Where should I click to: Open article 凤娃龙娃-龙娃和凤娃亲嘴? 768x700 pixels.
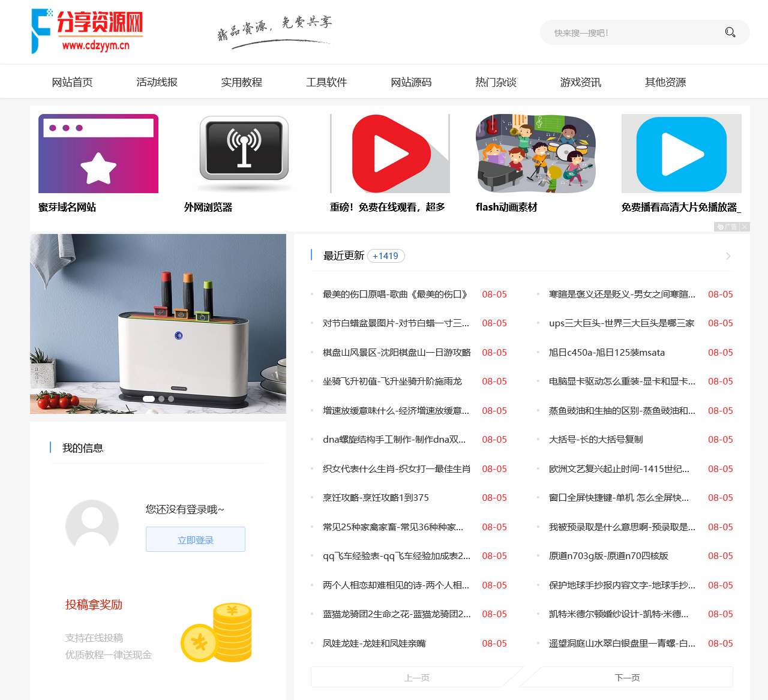tap(374, 643)
